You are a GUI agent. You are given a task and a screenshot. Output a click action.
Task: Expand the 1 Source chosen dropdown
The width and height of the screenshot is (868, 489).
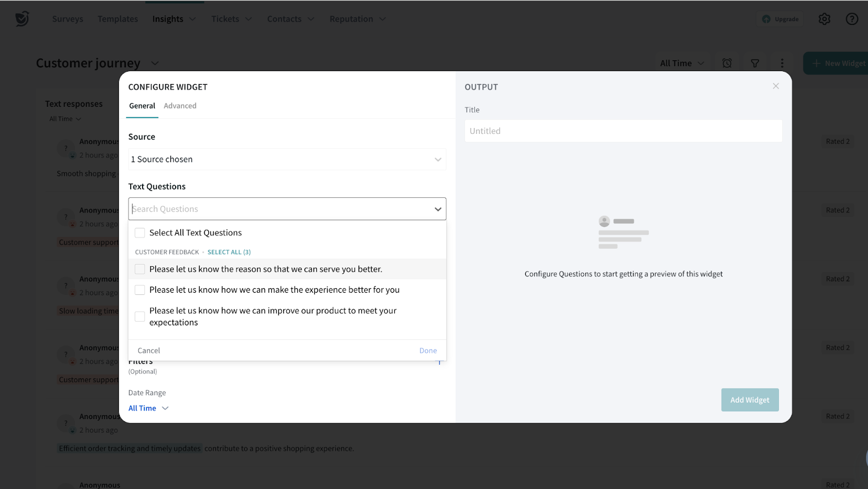tap(287, 159)
